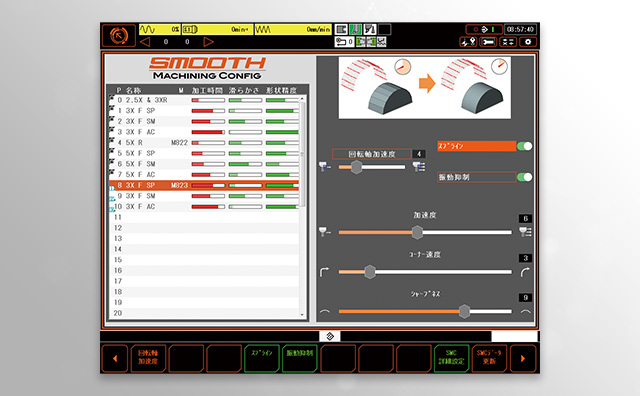
Task: Page softkeys right with the arrow button
Action: (523, 358)
